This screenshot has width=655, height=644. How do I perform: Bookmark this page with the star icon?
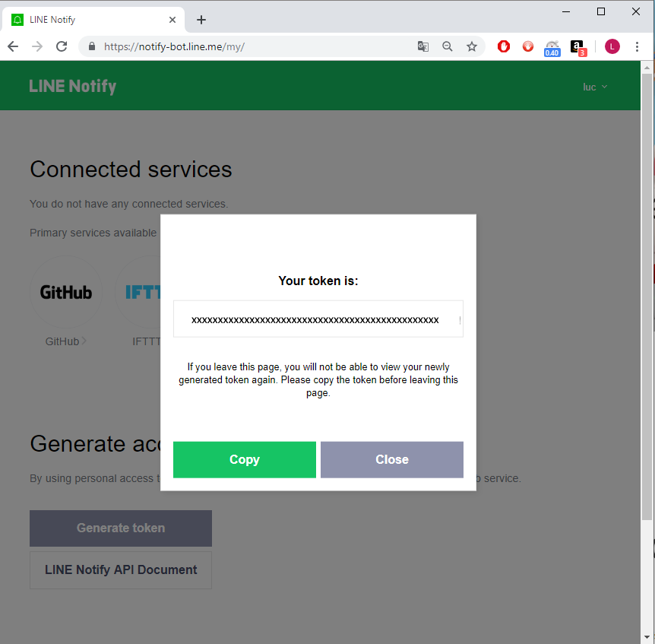pos(472,46)
